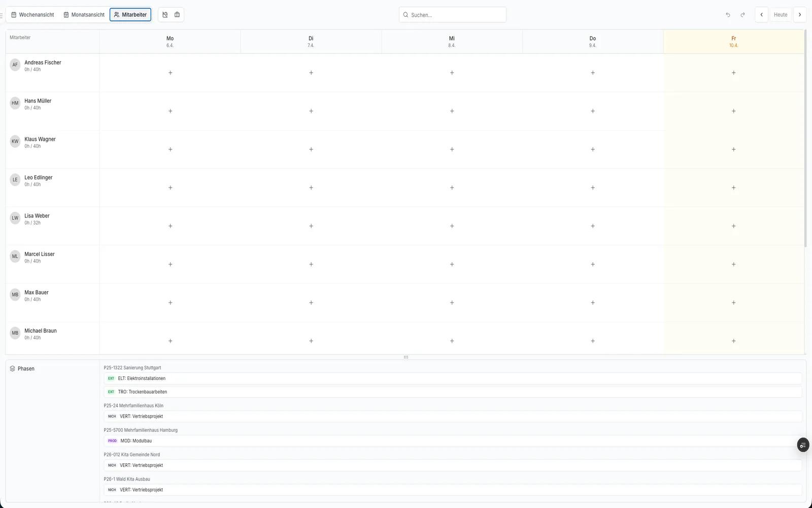The height and width of the screenshot is (508, 812).
Task: Click the sidebar menu icon at far left
Action: (x=2, y=15)
